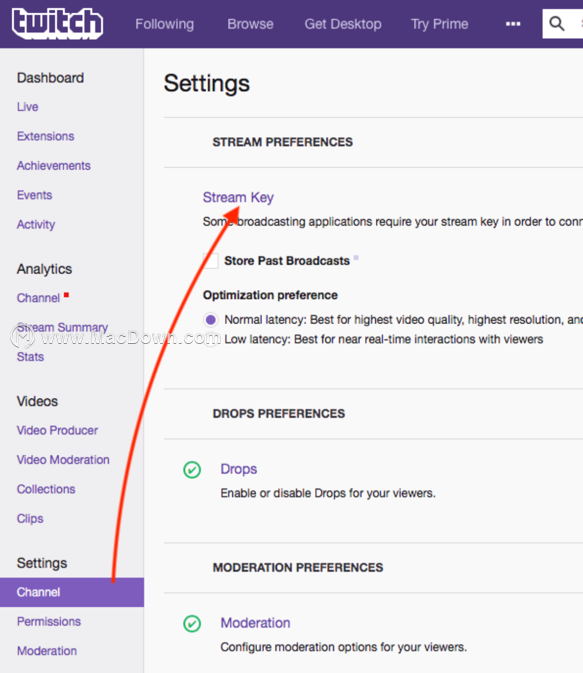
Task: Click the Optimization preference label
Action: click(270, 295)
